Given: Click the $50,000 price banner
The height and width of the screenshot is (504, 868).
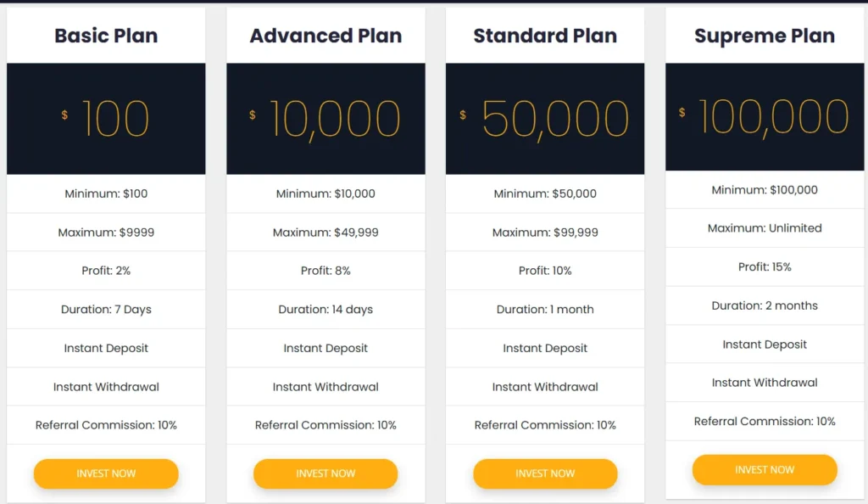Looking at the screenshot, I should pos(545,119).
